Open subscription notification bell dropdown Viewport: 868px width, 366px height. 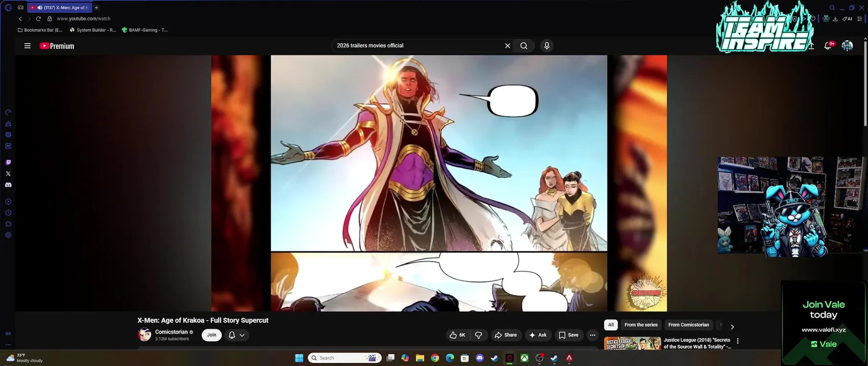237,335
